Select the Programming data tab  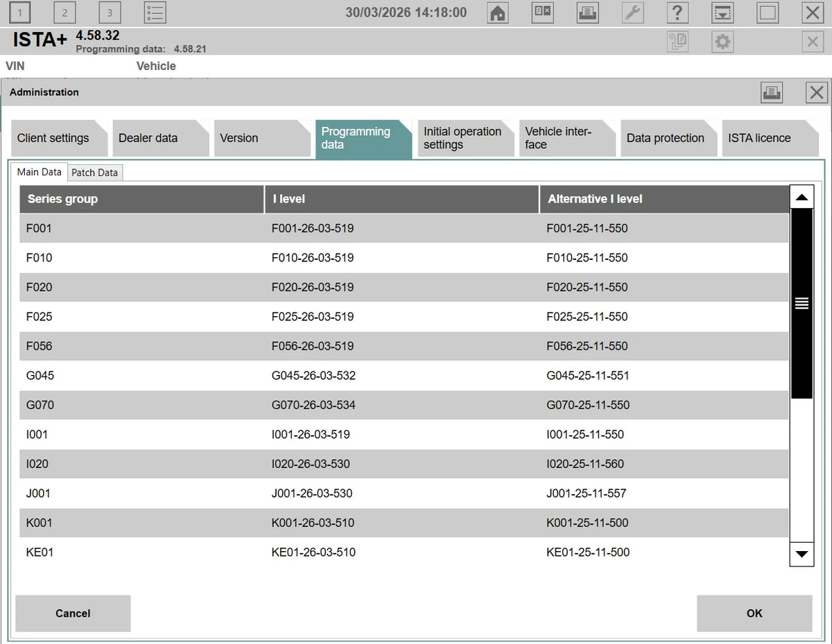(364, 139)
